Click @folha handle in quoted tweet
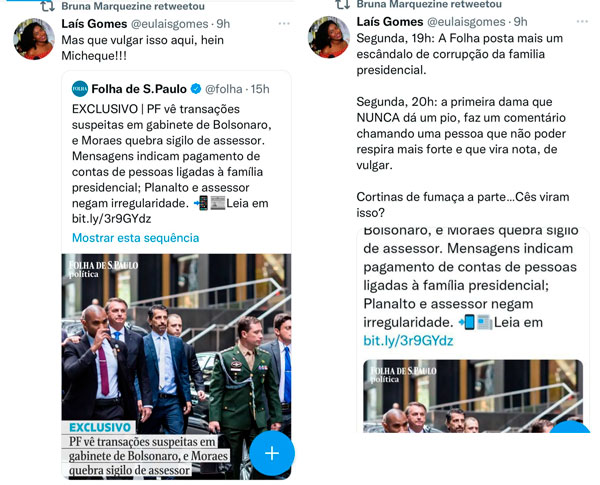600x485 pixels. 224,89
